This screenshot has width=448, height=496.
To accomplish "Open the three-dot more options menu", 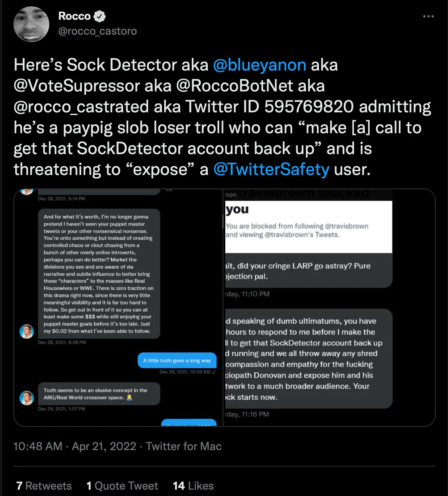I will point(428,16).
